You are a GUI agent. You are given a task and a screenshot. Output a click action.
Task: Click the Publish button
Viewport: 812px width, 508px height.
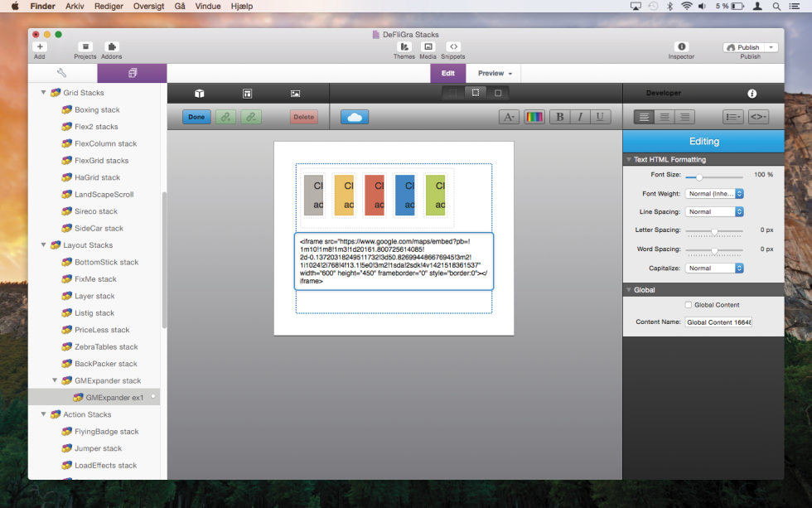(x=744, y=47)
